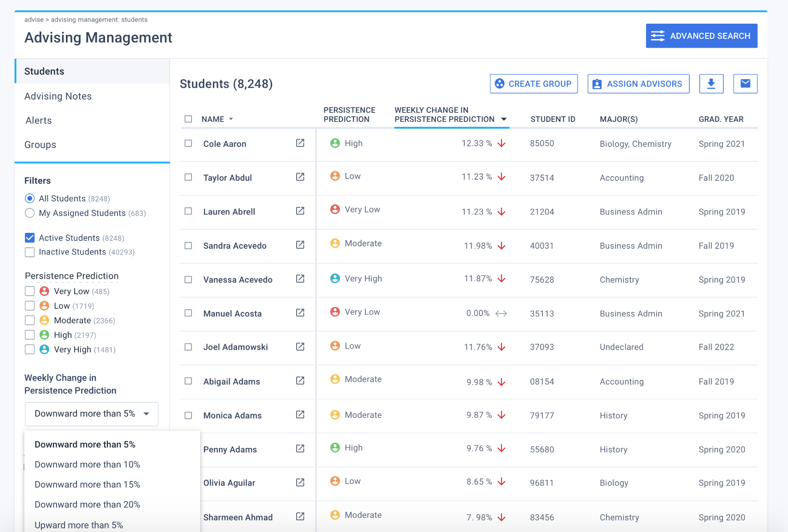Click the Persistence Prediction column header
This screenshot has width=788, height=532.
pyautogui.click(x=349, y=115)
